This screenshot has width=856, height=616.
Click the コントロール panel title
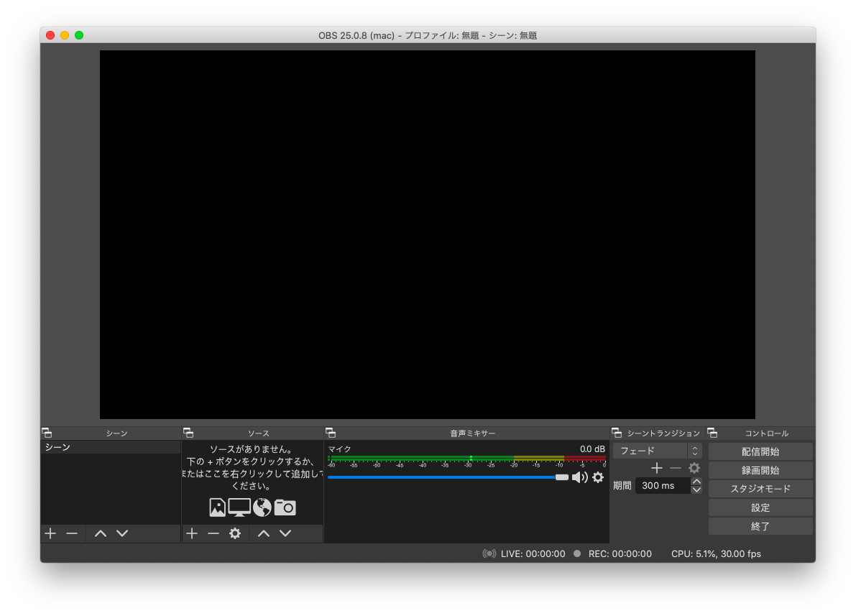click(x=766, y=433)
